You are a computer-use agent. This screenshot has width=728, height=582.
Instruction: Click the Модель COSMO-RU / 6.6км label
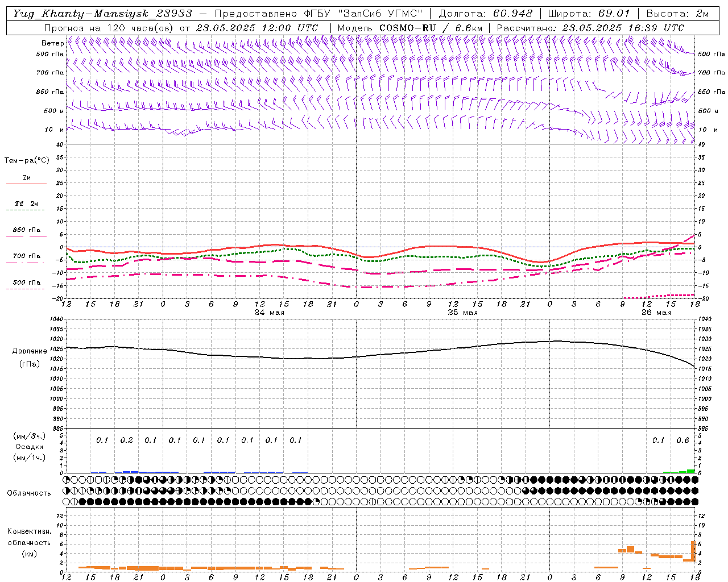(x=410, y=28)
